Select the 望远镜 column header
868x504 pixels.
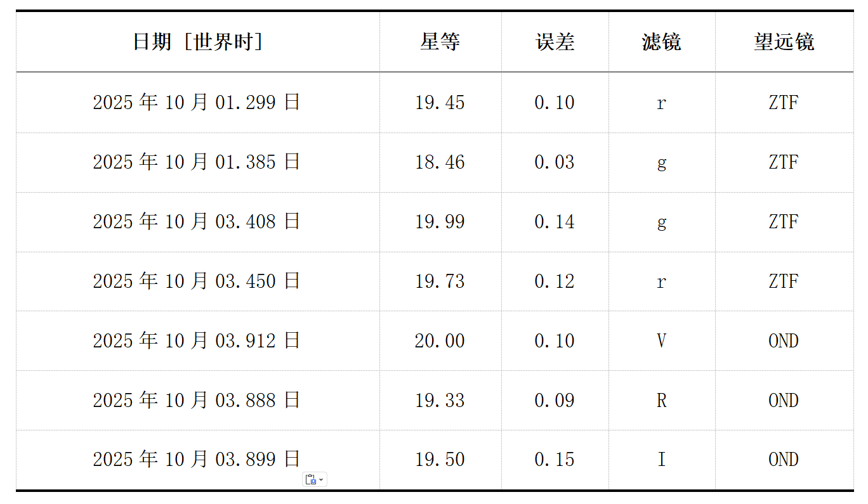(784, 42)
